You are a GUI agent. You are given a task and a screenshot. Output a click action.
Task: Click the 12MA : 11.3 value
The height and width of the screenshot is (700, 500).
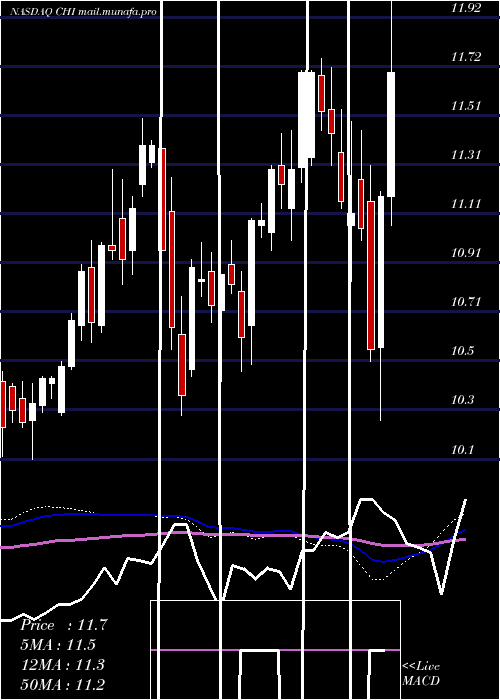tap(63, 664)
